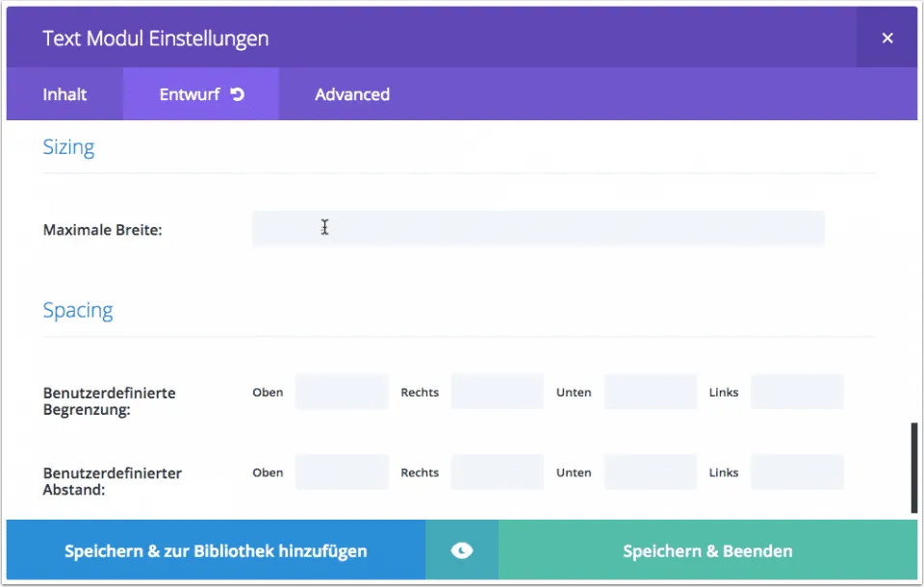Focus Links field of Benutzerdefinierter Abstand
The image size is (924, 587).
pyautogui.click(x=797, y=472)
